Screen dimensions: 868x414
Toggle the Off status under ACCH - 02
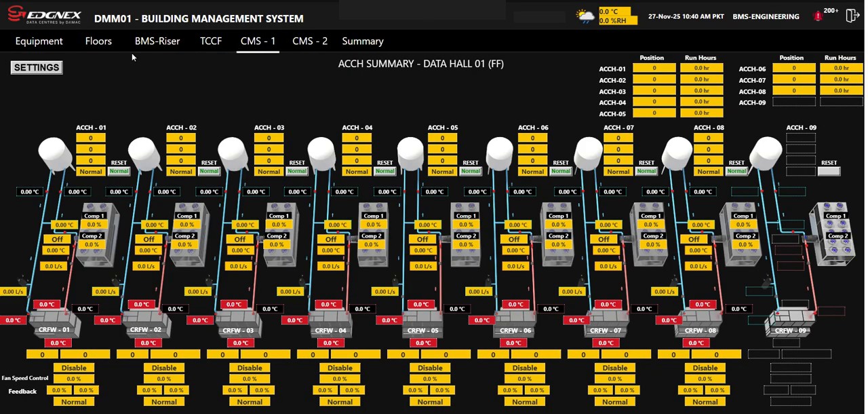point(149,239)
